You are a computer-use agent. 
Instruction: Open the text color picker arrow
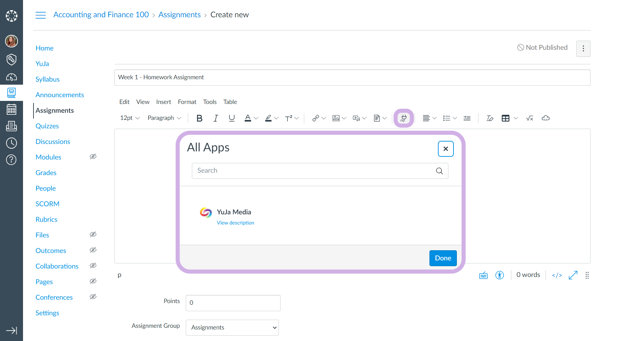[256, 118]
